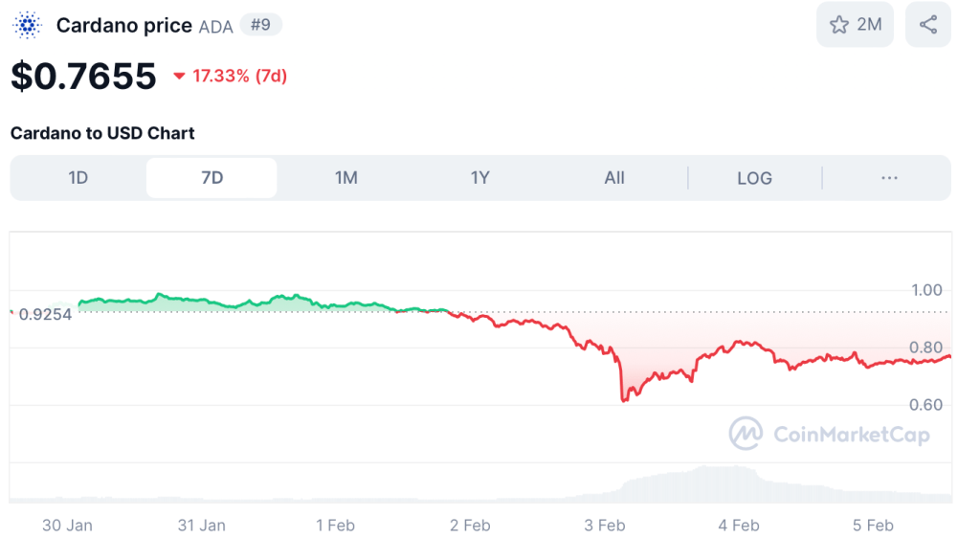This screenshot has height=538, width=980.
Task: Select the 1D chart range
Action: click(78, 178)
